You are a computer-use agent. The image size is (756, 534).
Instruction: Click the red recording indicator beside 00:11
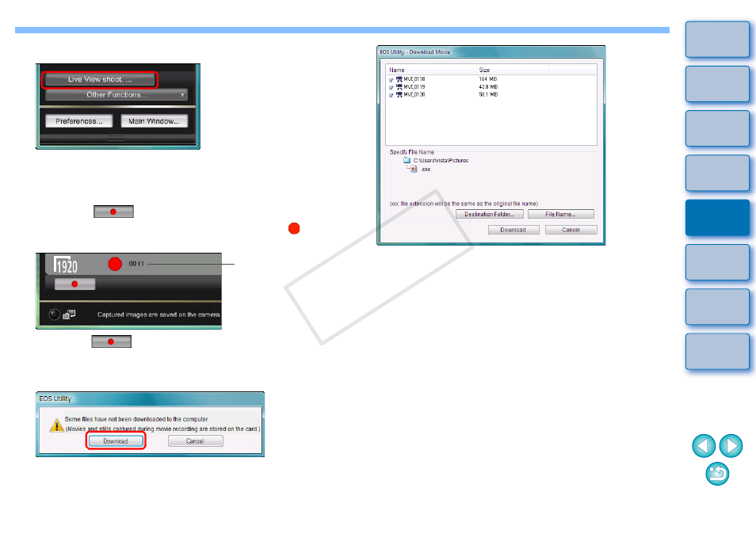[x=115, y=264]
